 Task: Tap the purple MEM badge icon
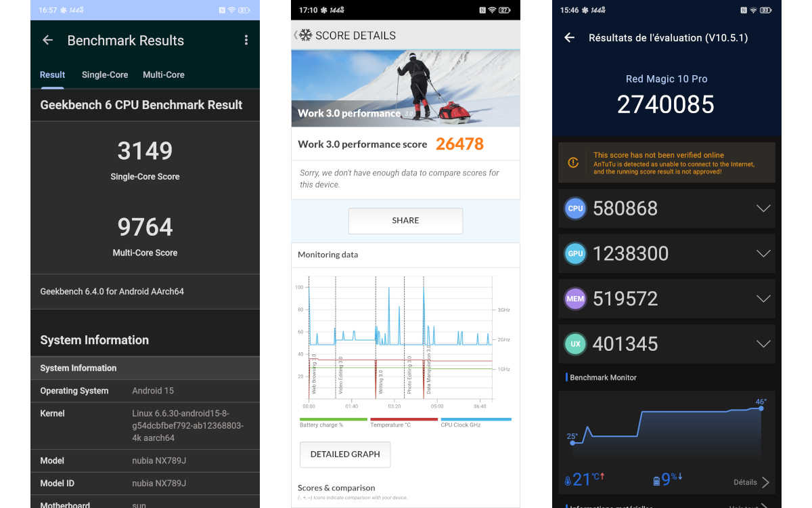[x=575, y=299]
